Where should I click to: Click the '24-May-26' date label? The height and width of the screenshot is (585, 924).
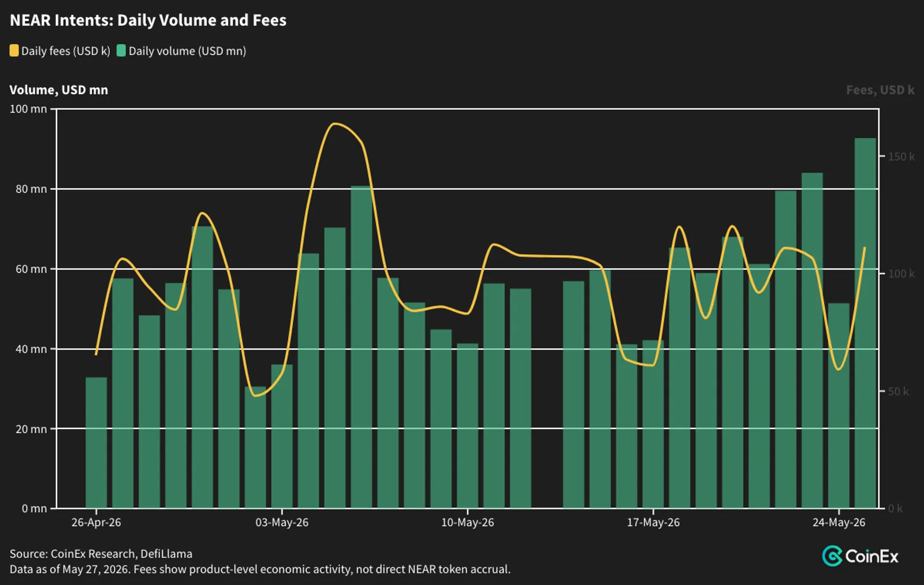(839, 523)
